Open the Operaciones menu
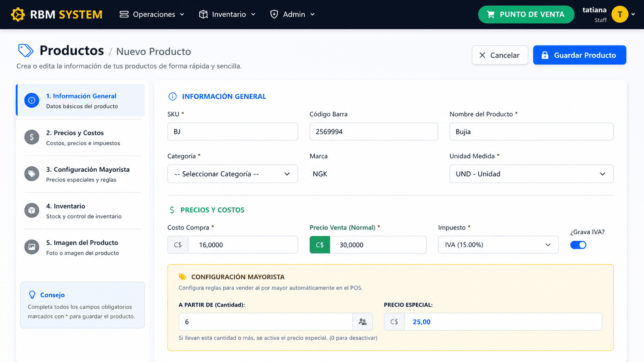The image size is (644, 362). click(x=152, y=14)
